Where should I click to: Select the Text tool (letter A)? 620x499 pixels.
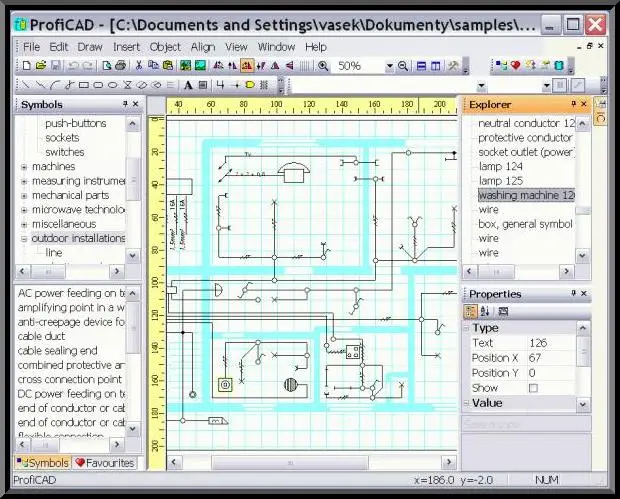coord(188,85)
